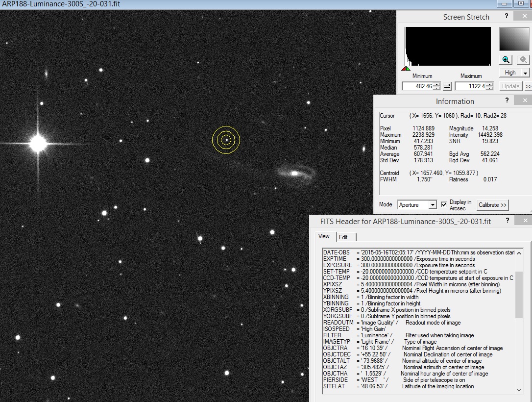This screenshot has width=532, height=402.
Task: Click the ARP188 image window title
Action: point(61,4)
